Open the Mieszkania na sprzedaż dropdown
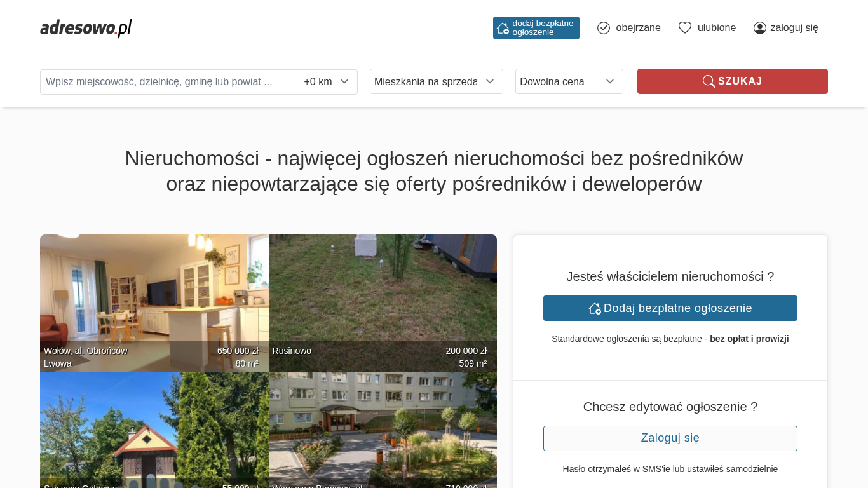Image resolution: width=868 pixels, height=488 pixels. 436,81
